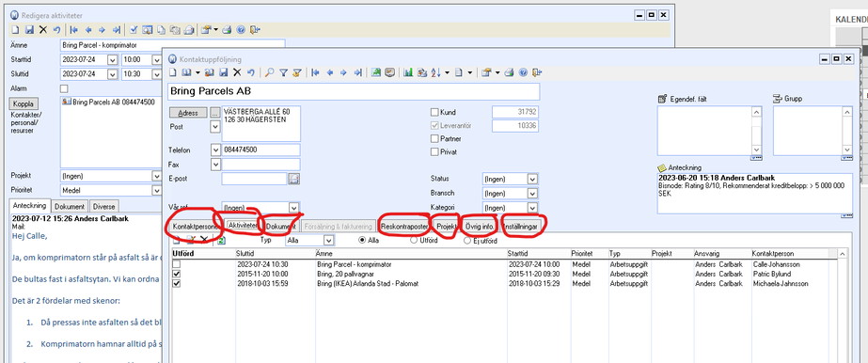Viewport: 868px width, 363px height.
Task: Click the delete X icon in Kontaktuppföljning toolbar
Action: (x=237, y=71)
